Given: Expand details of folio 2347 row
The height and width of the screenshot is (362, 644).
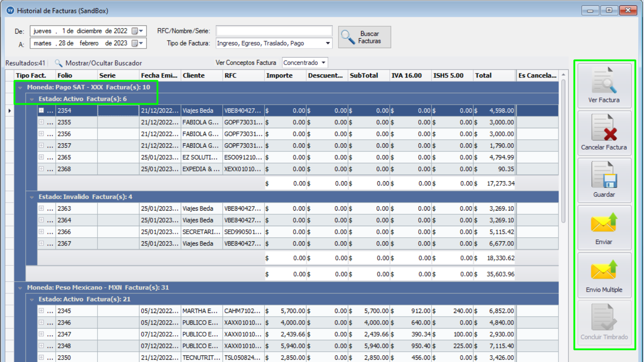Looking at the screenshot, I should click(41, 334).
